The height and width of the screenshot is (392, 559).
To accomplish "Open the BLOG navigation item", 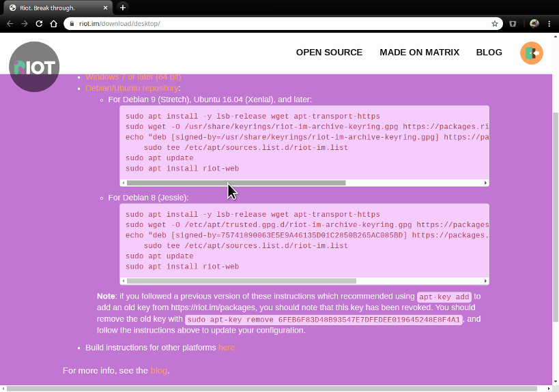I will (489, 52).
